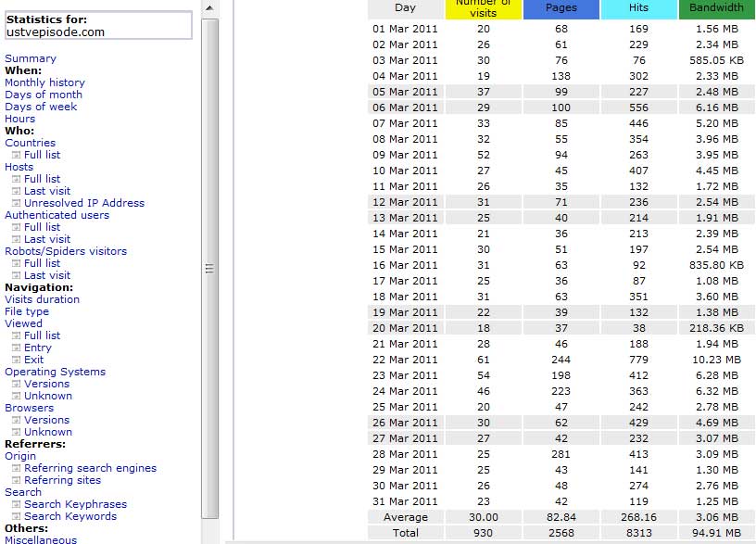Open Visits duration report
This screenshot has height=544, width=756.
point(42,299)
